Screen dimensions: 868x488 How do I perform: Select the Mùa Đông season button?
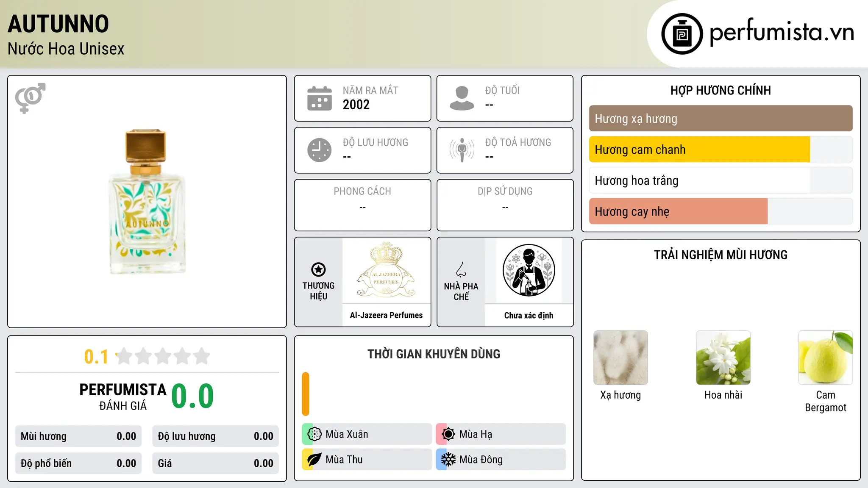(x=501, y=460)
